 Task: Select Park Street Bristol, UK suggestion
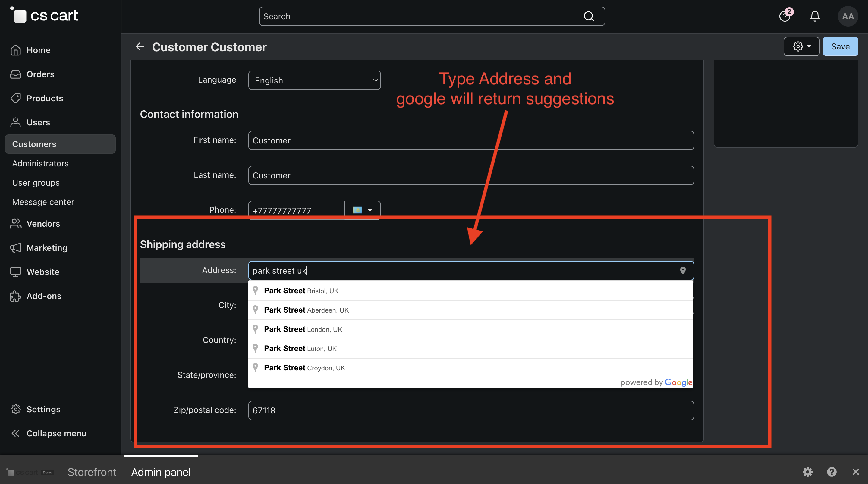pos(470,291)
